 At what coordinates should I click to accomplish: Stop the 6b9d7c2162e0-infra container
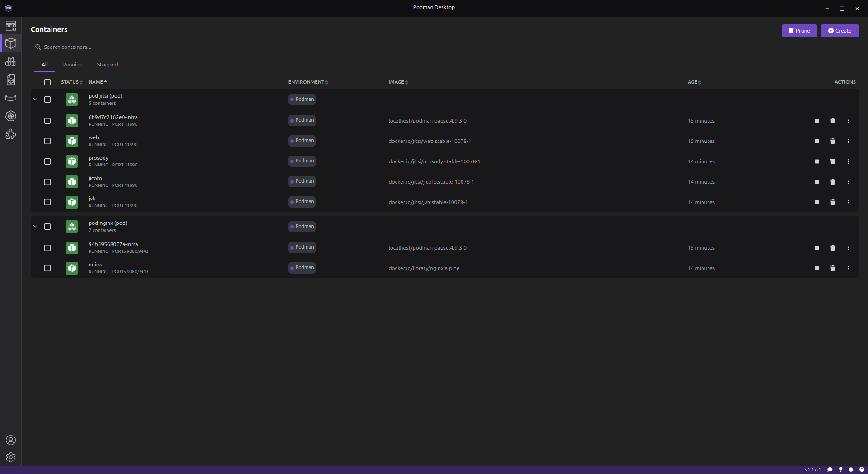click(x=817, y=121)
